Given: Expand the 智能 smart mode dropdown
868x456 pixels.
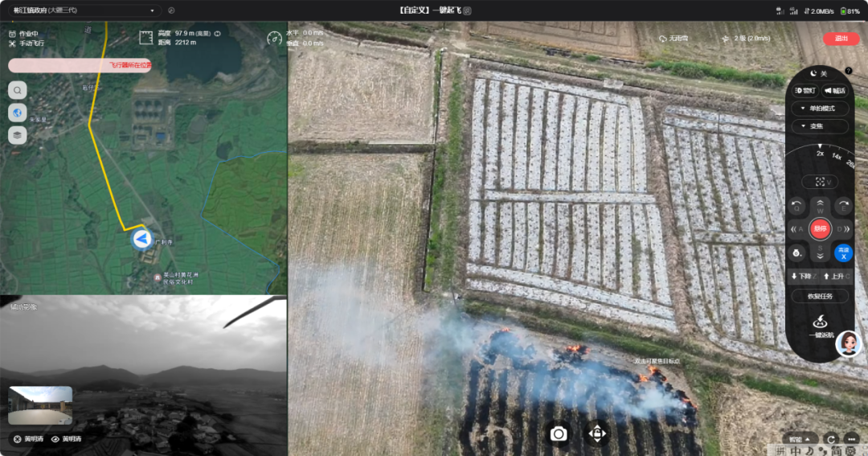Looking at the screenshot, I should 800,439.
